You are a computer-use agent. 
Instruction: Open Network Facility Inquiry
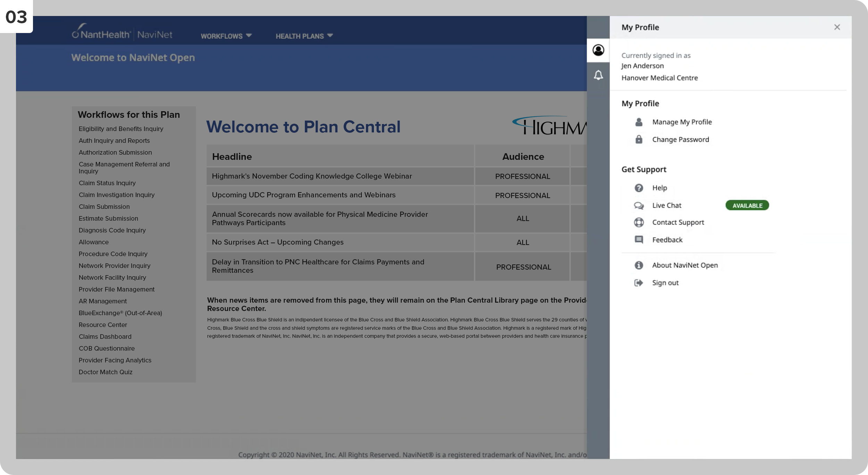[x=112, y=278]
